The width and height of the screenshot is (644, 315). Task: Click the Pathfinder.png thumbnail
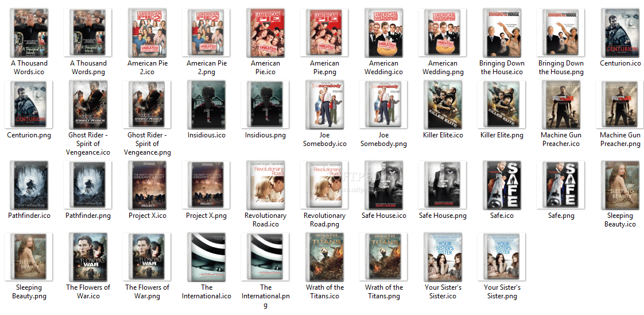(x=87, y=185)
